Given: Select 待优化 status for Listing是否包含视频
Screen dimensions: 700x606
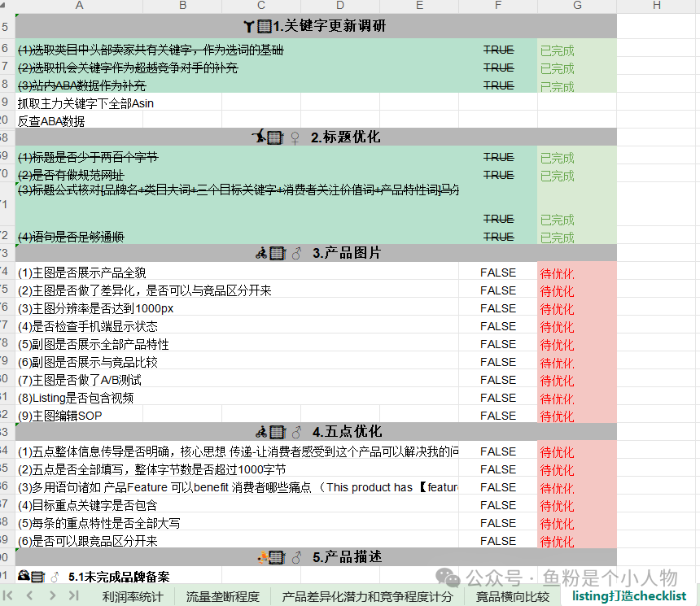Looking at the screenshot, I should coord(577,398).
